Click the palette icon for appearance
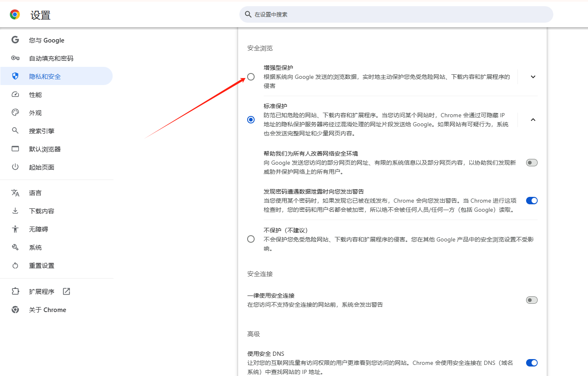 (x=15, y=112)
